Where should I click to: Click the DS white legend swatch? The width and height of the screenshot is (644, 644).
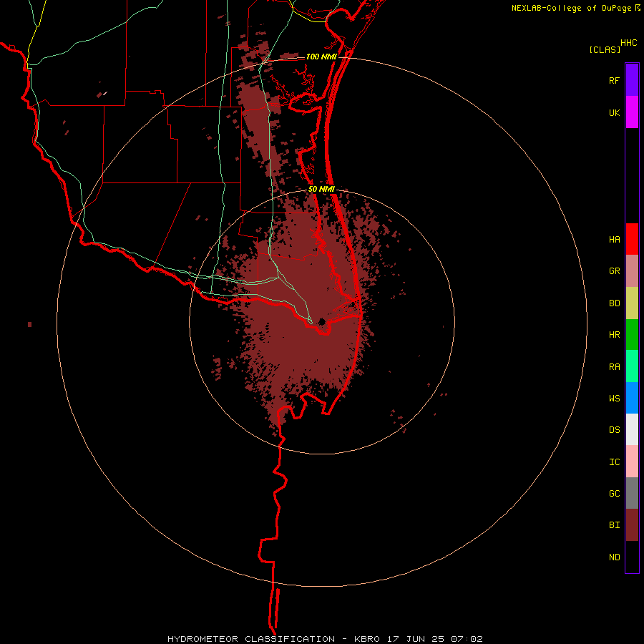tap(632, 429)
